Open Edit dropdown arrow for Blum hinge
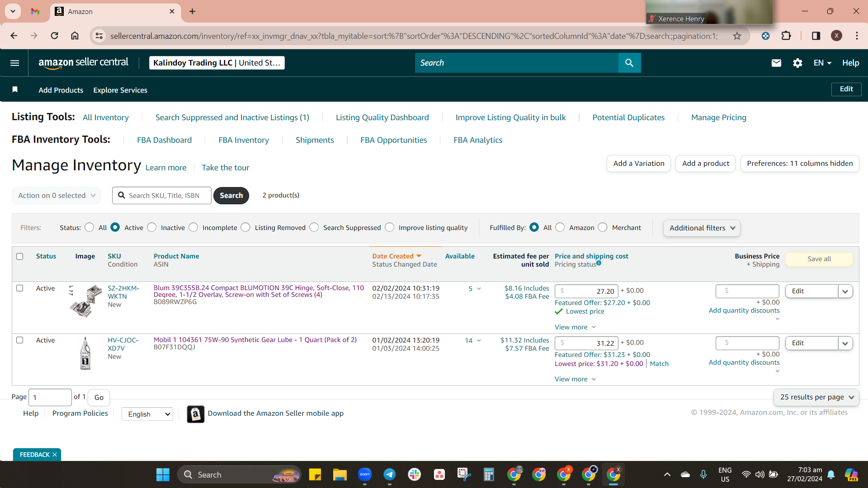 click(x=845, y=291)
